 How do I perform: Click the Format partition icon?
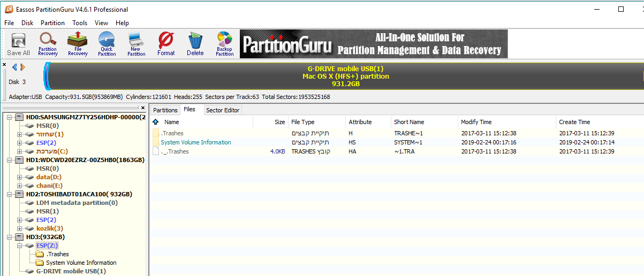[x=166, y=44]
